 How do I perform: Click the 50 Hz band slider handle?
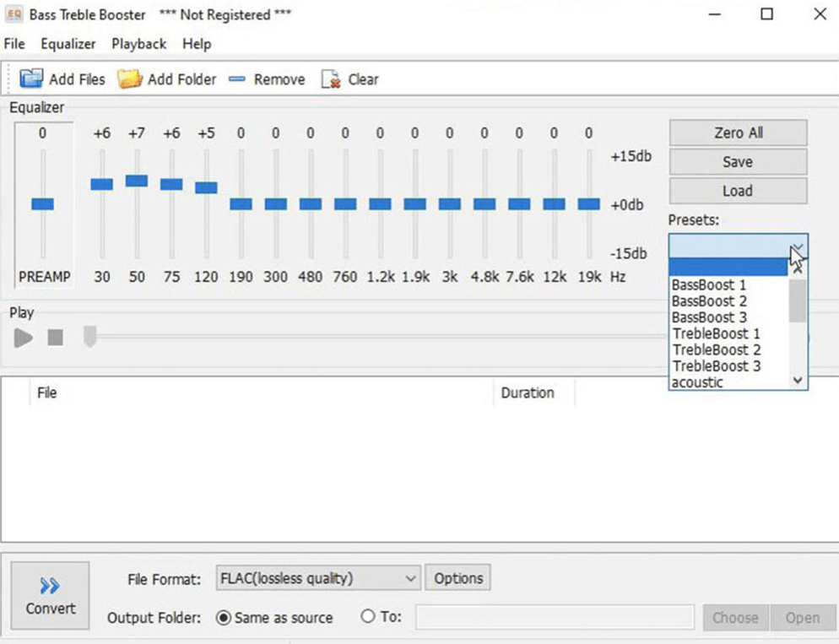coord(137,181)
